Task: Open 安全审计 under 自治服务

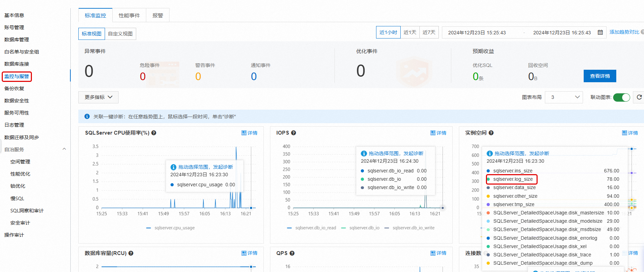Action: click(x=20, y=223)
